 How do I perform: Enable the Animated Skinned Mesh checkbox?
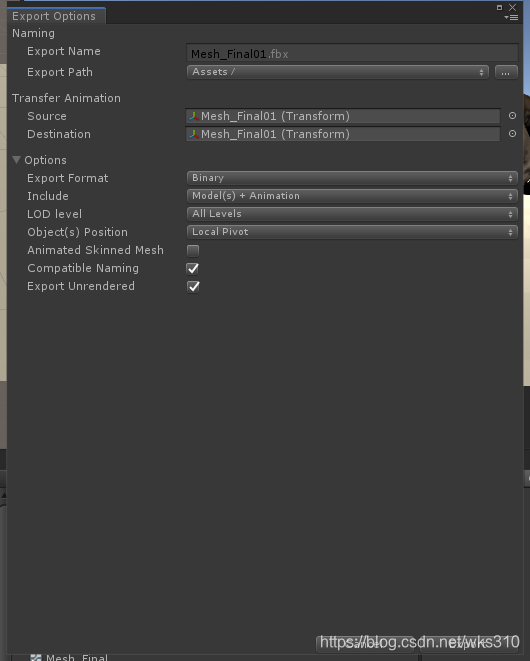(193, 250)
